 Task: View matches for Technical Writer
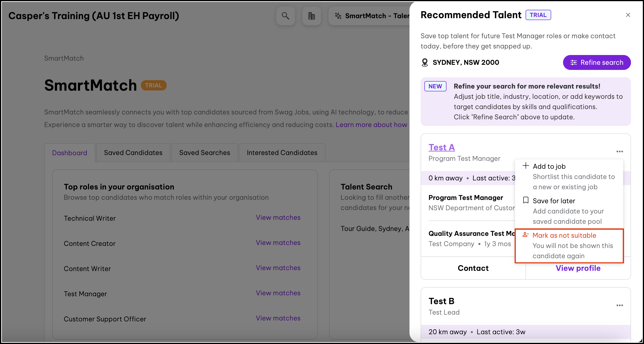[278, 217]
